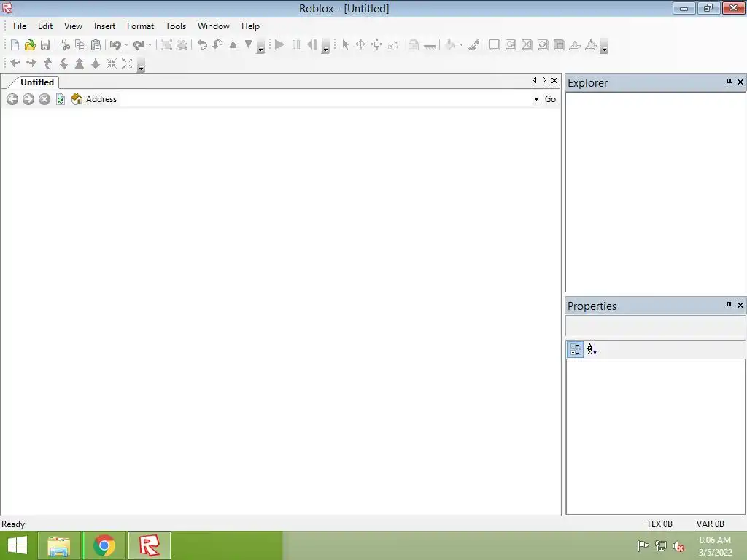Viewport: 747px width, 560px height.
Task: Pick the paint bucket fill tool
Action: coord(450,44)
